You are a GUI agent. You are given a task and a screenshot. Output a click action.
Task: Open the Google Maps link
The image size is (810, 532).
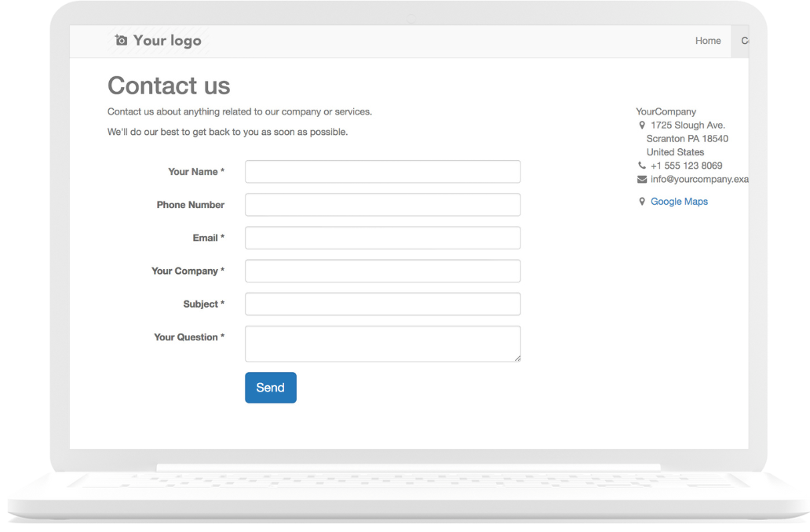point(678,201)
